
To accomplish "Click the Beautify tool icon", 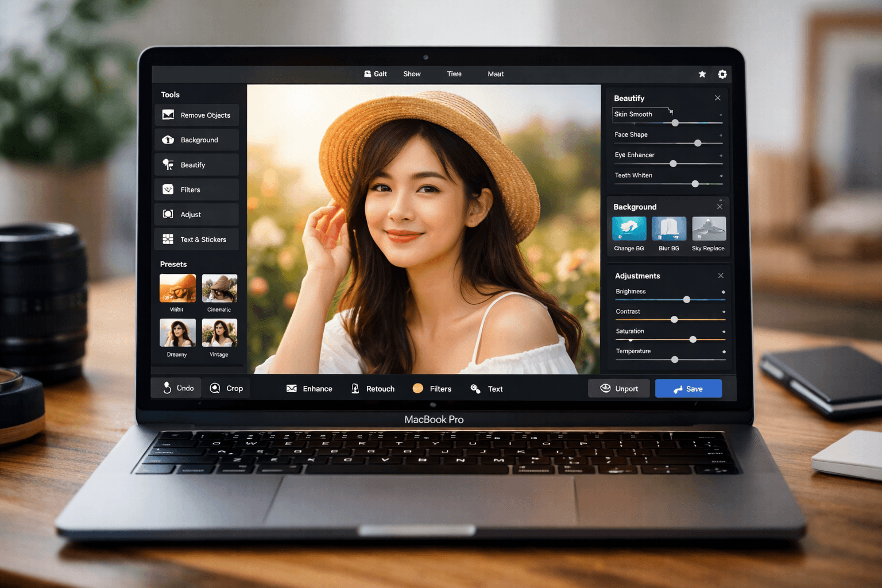I will pos(168,165).
